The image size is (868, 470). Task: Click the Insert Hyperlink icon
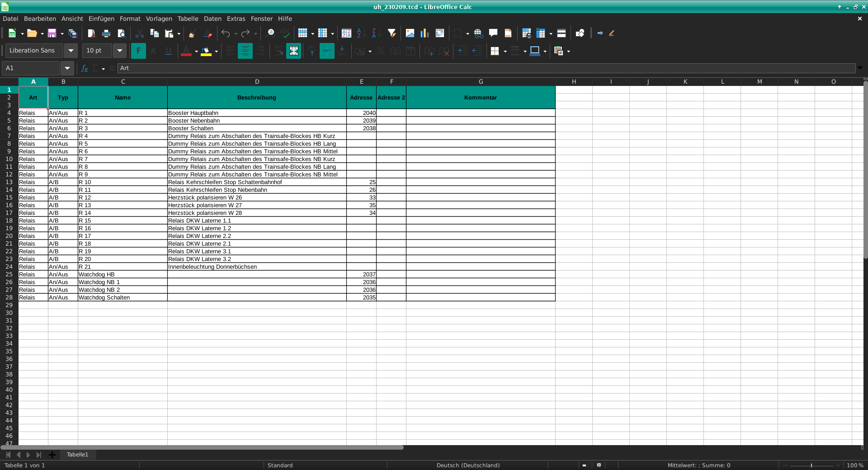tap(478, 33)
